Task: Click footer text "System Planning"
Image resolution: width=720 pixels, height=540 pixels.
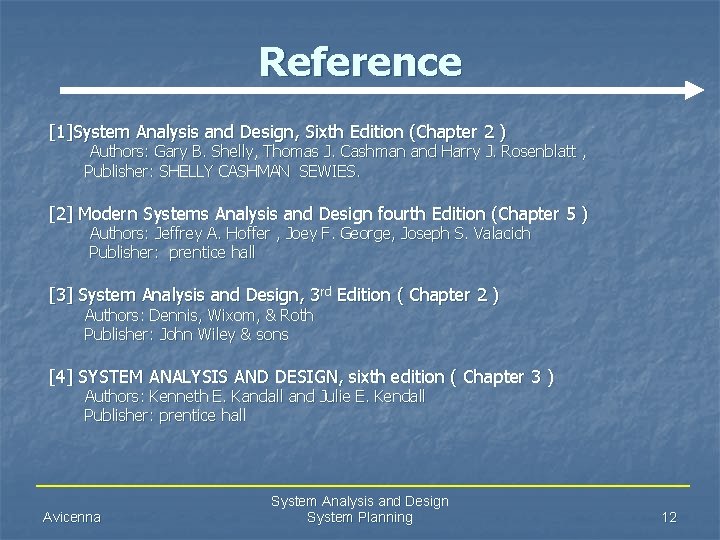Action: (x=360, y=518)
